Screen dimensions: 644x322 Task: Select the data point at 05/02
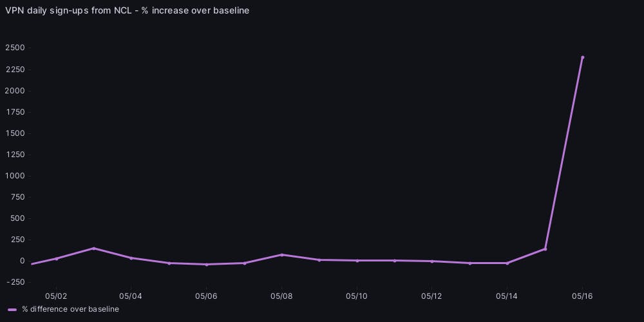(56, 259)
